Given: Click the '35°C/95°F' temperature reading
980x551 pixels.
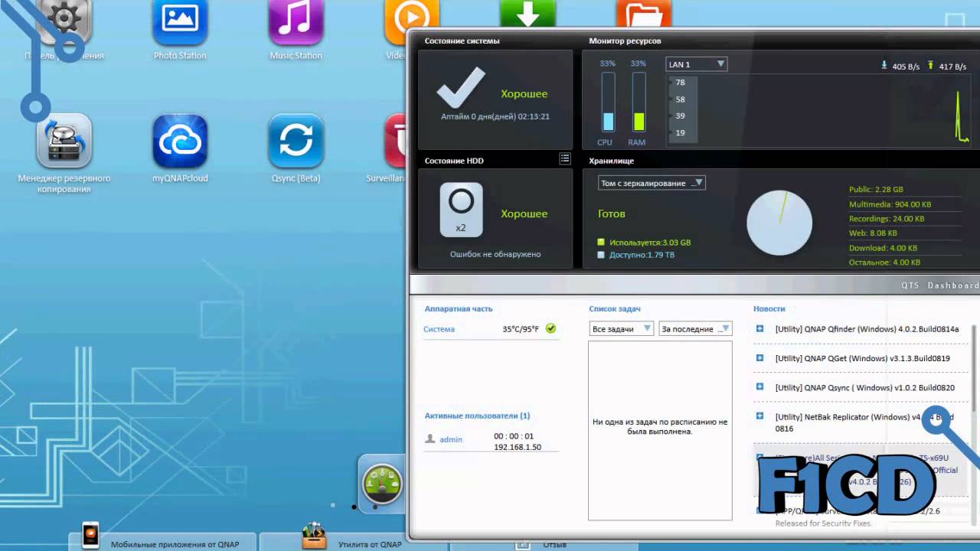Looking at the screenshot, I should tap(521, 329).
